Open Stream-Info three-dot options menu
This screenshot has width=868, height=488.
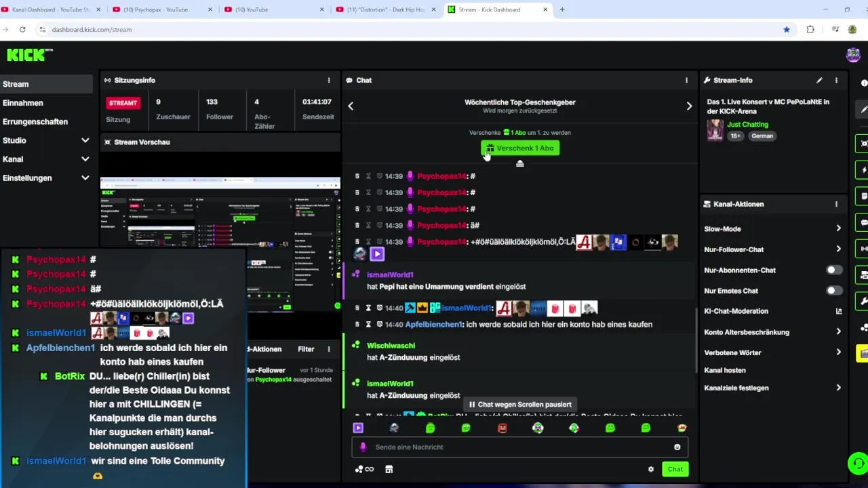click(x=836, y=80)
